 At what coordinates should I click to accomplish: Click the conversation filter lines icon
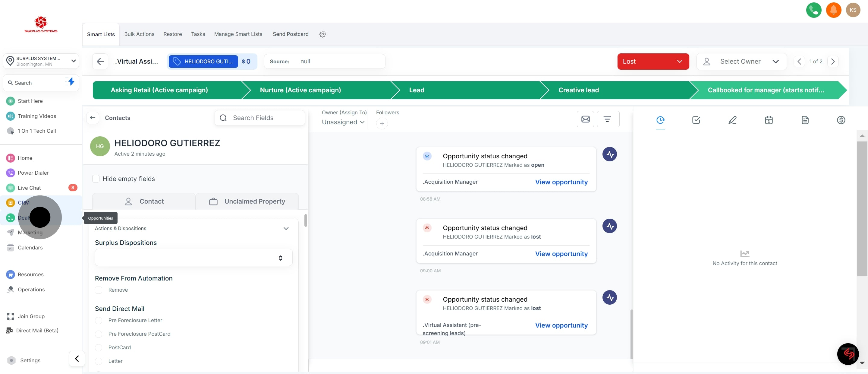tap(607, 119)
